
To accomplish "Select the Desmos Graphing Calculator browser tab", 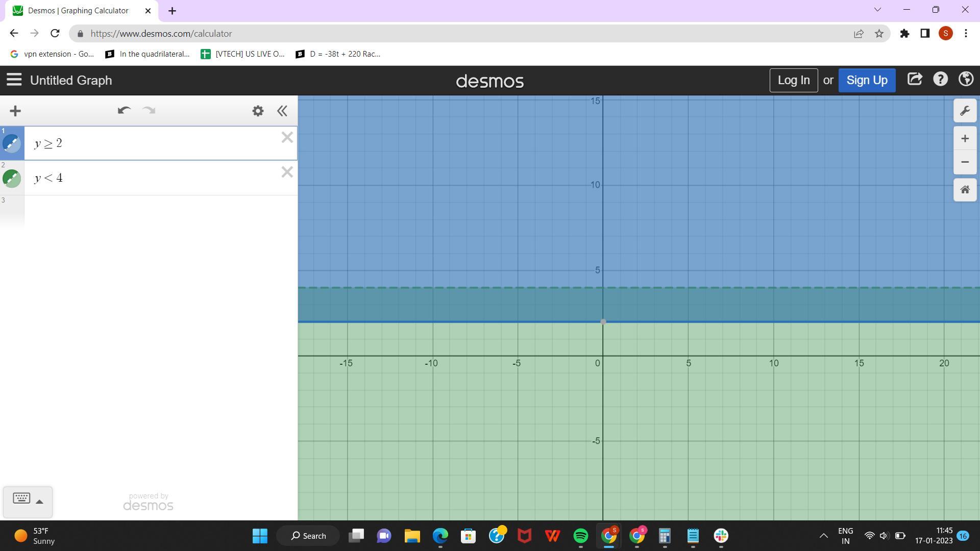I will (78, 11).
